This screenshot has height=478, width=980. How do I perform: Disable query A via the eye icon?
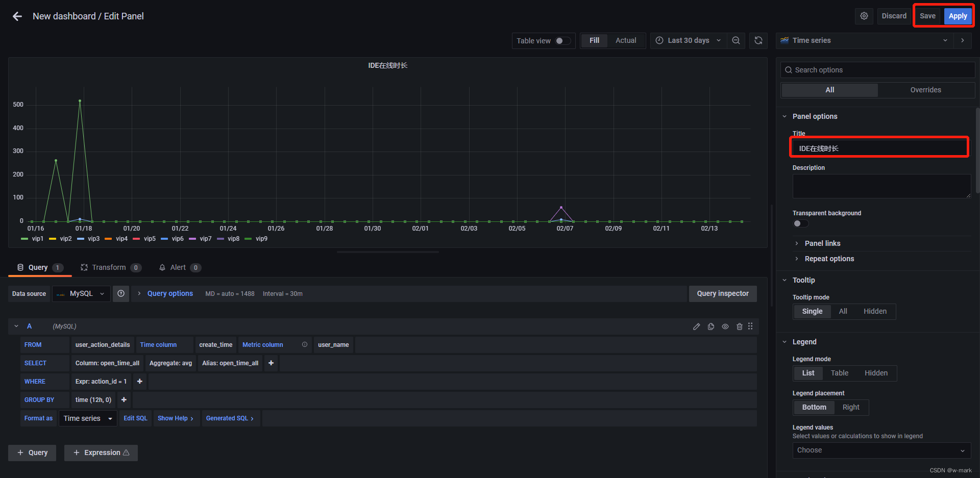click(725, 326)
